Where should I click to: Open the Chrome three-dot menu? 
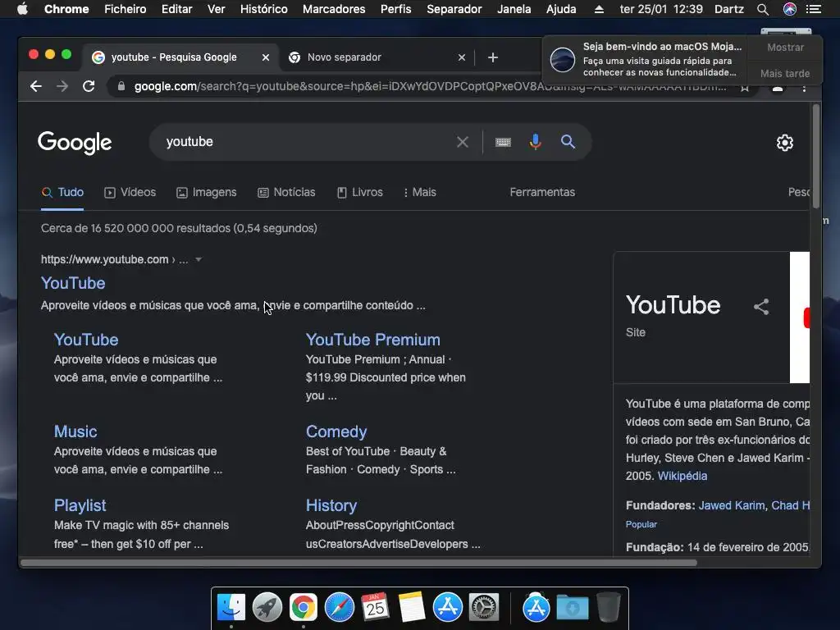point(804,88)
